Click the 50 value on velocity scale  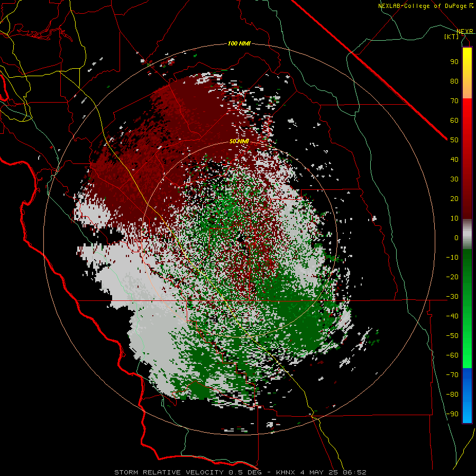(x=454, y=140)
